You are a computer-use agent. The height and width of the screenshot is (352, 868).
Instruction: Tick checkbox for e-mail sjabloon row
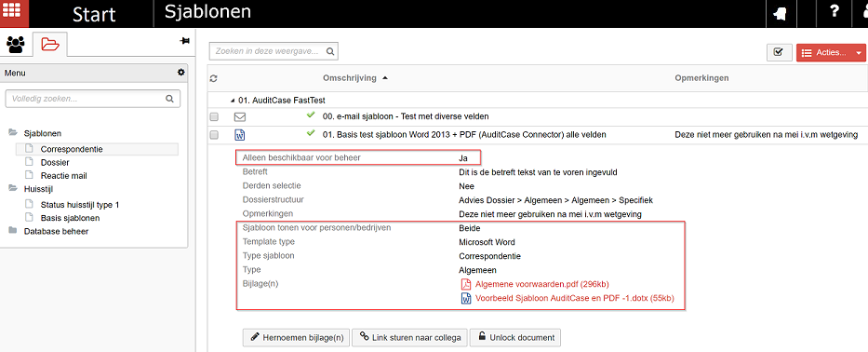[x=215, y=117]
